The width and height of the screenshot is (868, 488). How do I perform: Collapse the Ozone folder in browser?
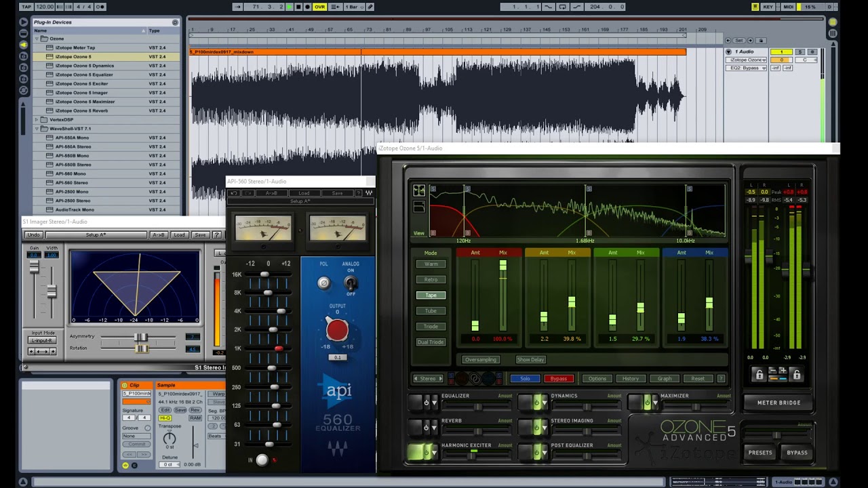click(37, 39)
